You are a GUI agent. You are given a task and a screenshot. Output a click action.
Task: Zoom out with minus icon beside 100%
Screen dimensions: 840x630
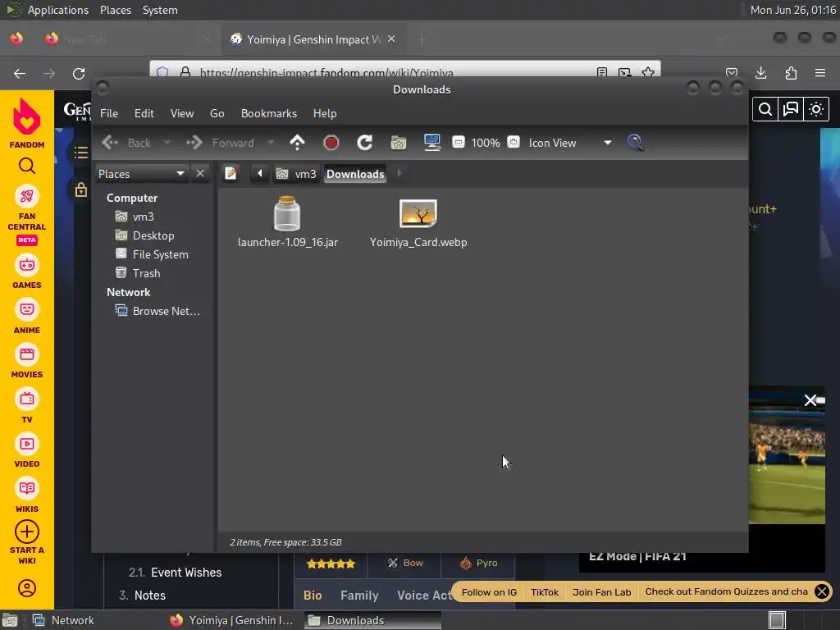point(459,142)
